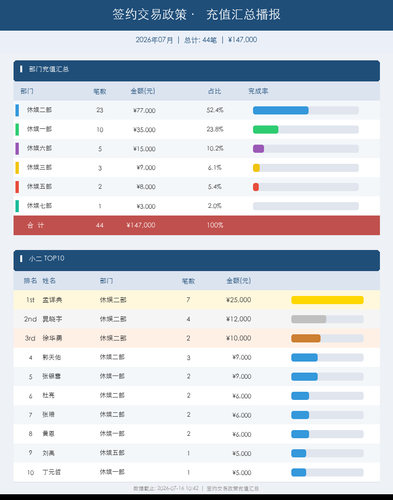Click count 7 in the 1st place row
This screenshot has width=393, height=500.
(188, 300)
